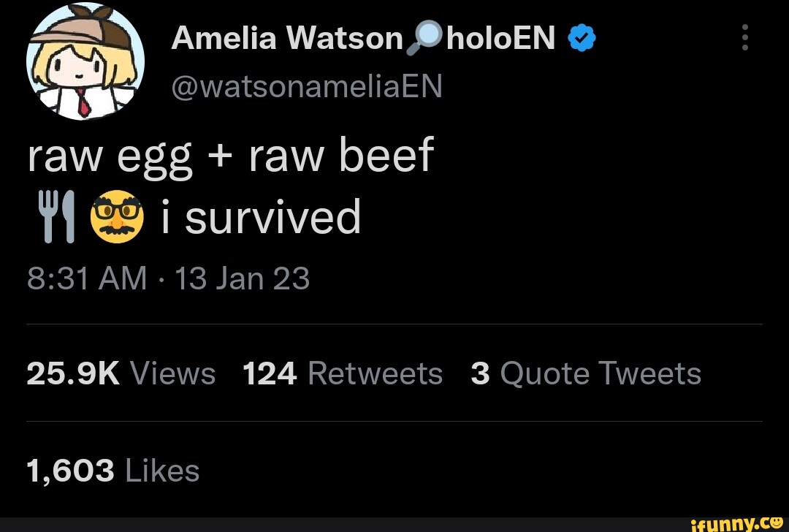The width and height of the screenshot is (789, 532).
Task: Click the engagement stats row
Action: pyautogui.click(x=365, y=373)
